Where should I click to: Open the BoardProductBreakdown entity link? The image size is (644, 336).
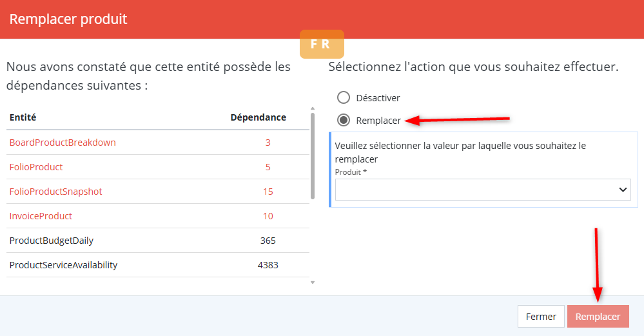(x=63, y=143)
